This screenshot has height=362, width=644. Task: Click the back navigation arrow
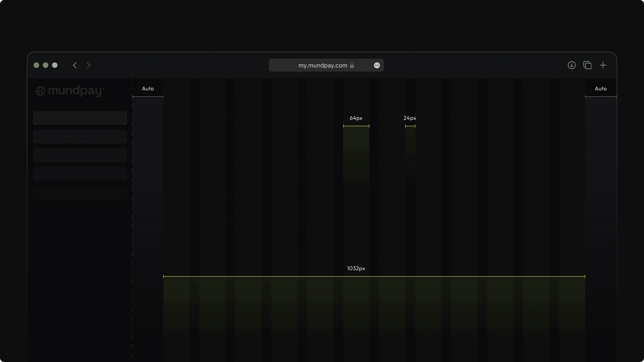(75, 65)
